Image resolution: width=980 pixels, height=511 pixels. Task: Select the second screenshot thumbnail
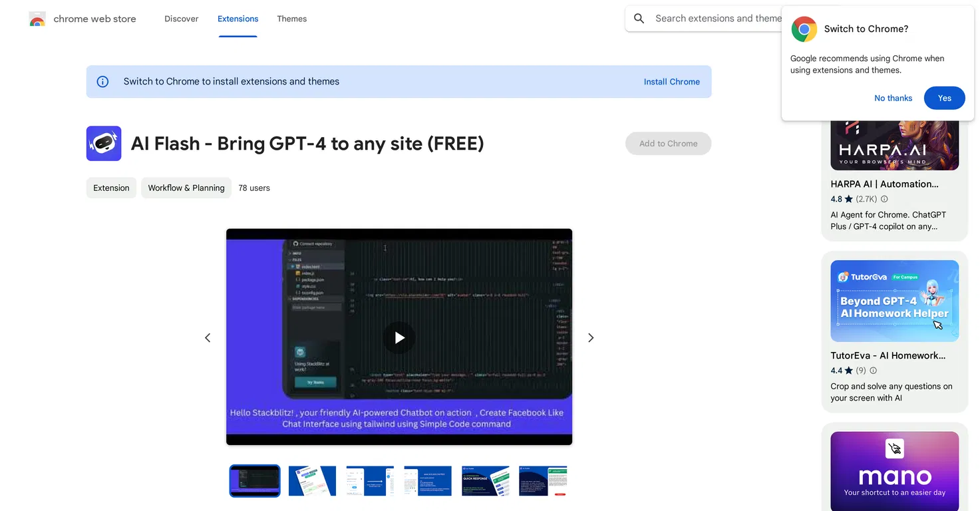pos(313,481)
